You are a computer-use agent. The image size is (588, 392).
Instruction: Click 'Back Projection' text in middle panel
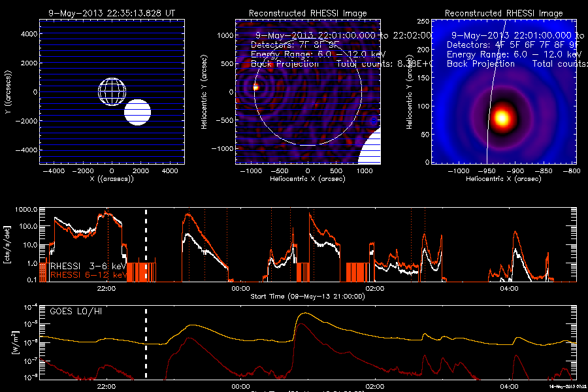click(x=285, y=64)
